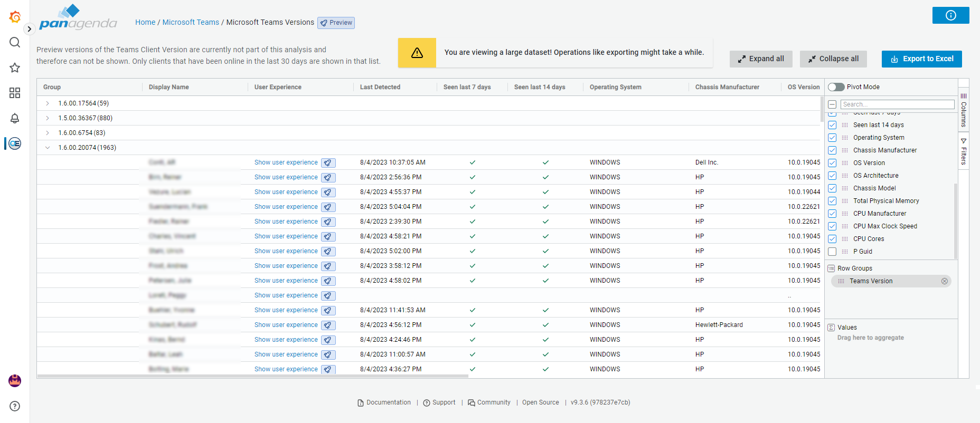Click rocket icon in the 8/4/2023 4:55:37 PM row
This screenshot has width=980, height=423.
pos(328,193)
